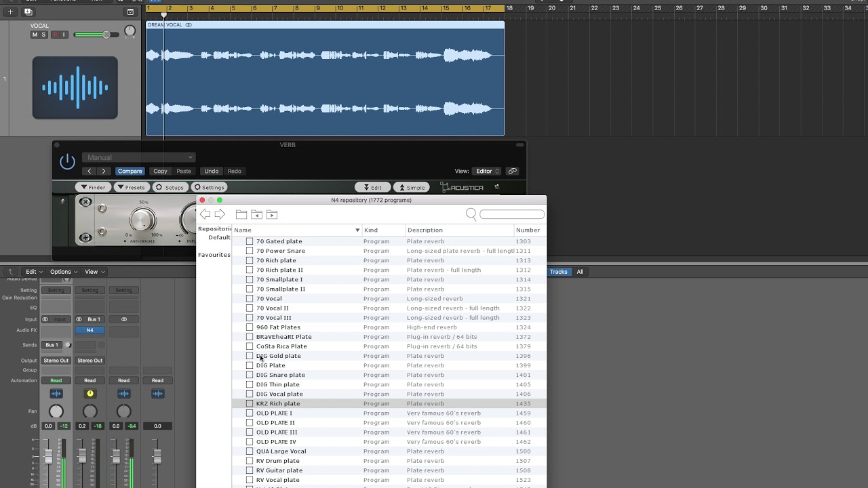Click the Acustica logo in plug-in

pyautogui.click(x=462, y=188)
